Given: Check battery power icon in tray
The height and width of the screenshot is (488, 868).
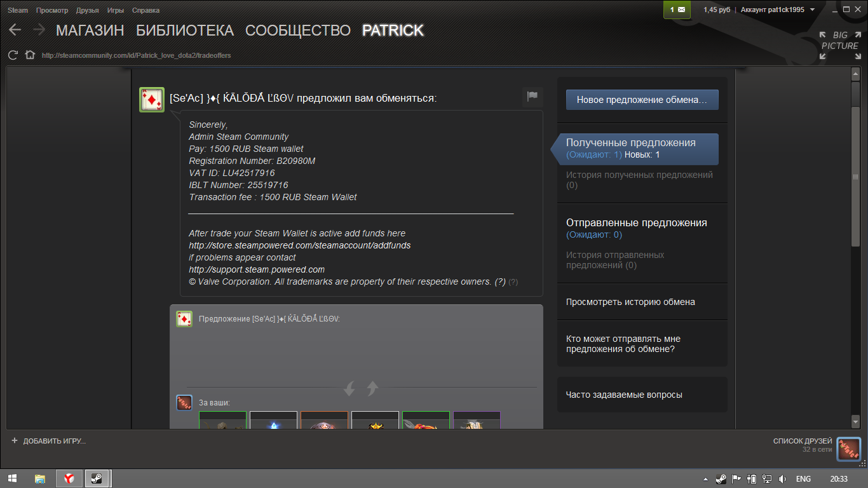Looking at the screenshot, I should tap(752, 478).
